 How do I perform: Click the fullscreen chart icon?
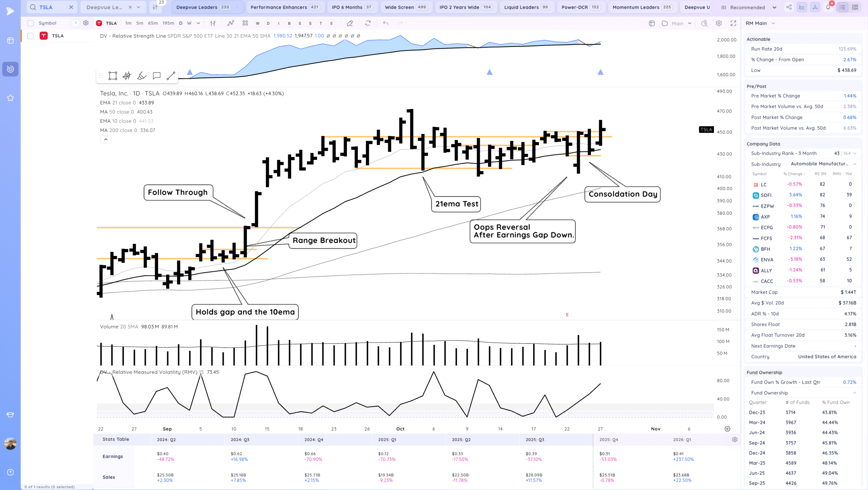(x=733, y=23)
